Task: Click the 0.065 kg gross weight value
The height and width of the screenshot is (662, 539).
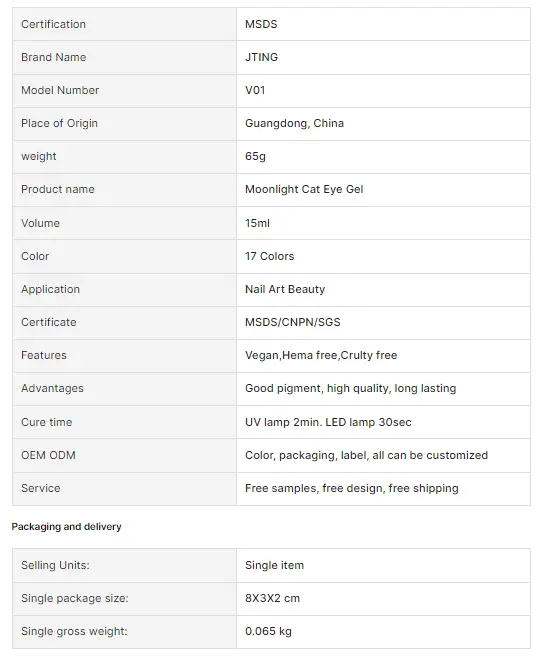Action: [268, 631]
